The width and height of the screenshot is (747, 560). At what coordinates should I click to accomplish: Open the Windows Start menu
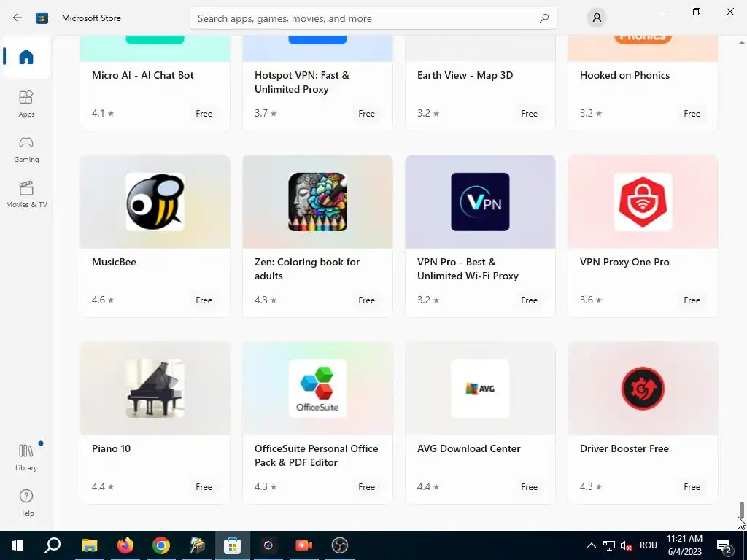tap(18, 545)
